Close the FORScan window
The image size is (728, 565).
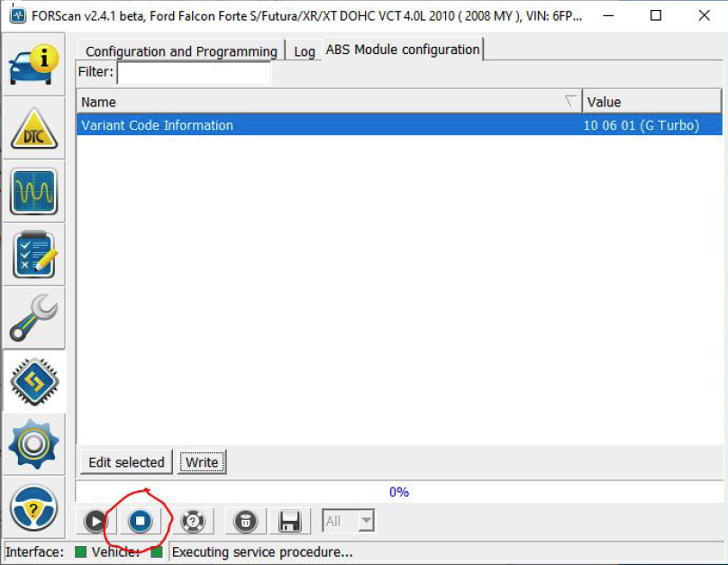[x=704, y=16]
